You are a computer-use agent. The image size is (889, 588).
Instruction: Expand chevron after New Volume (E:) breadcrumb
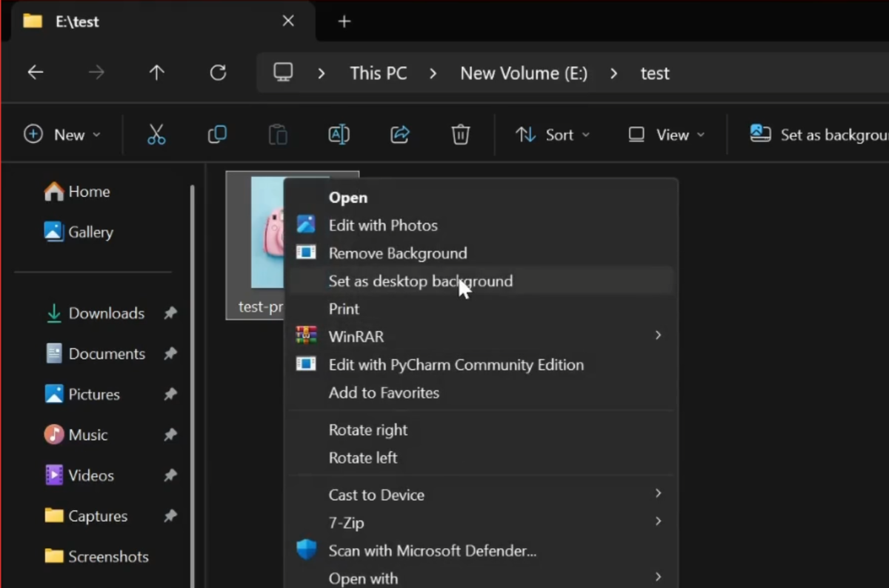click(x=613, y=73)
